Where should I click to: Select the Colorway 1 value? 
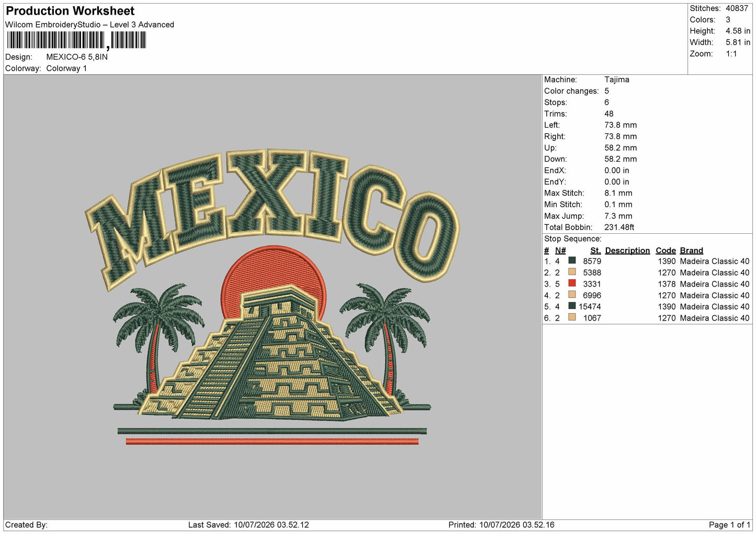[66, 69]
